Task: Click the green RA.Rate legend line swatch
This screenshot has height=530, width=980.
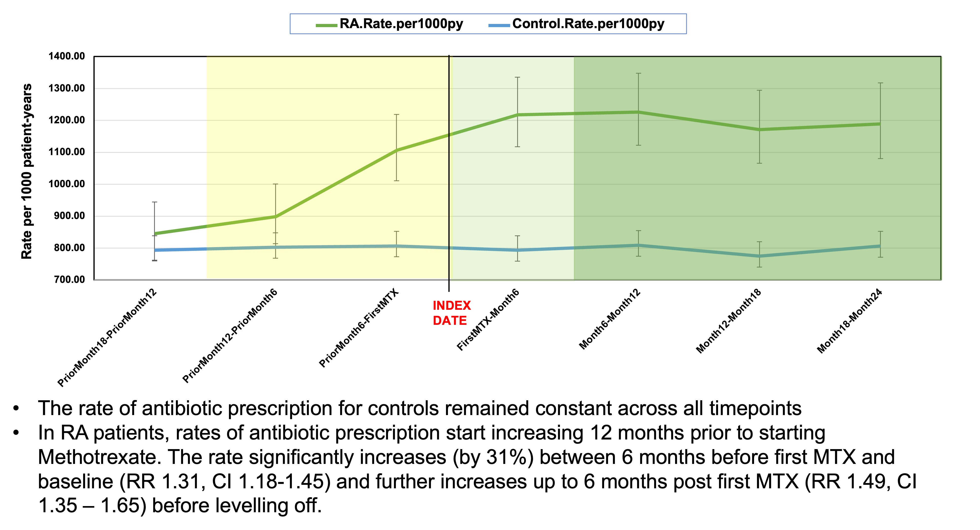Action: coord(326,25)
